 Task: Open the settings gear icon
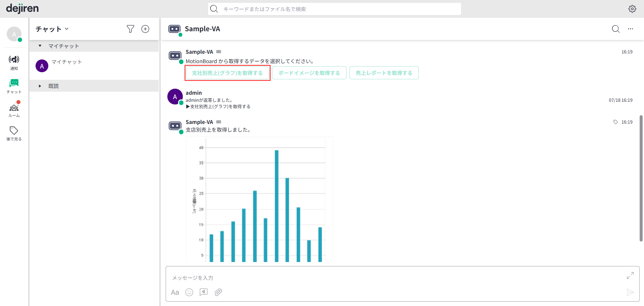click(632, 9)
